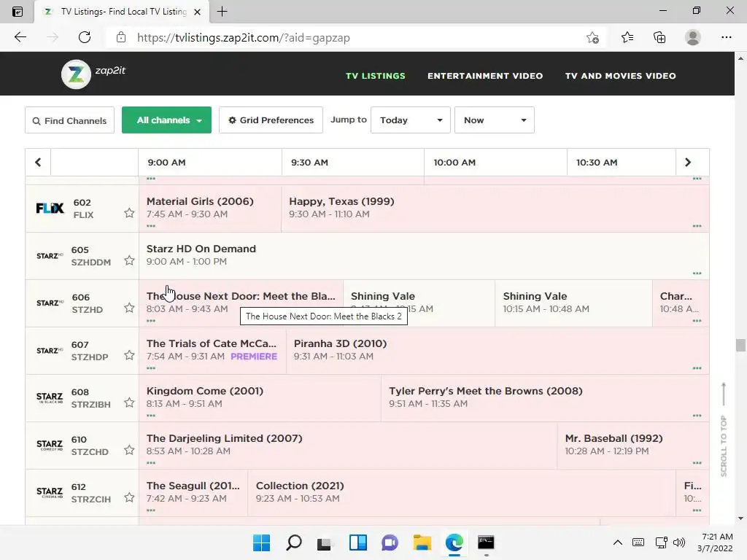Expand more options on Material Girls cell

click(x=151, y=226)
